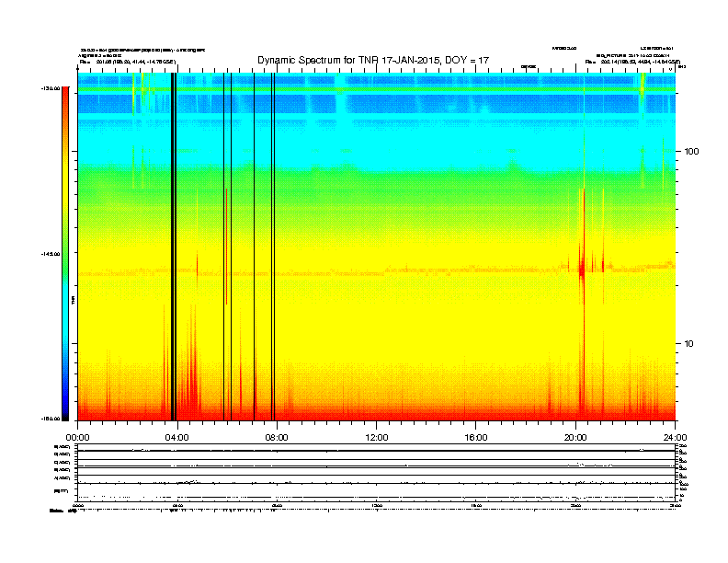Click the 100 frequency axis label

[691, 151]
